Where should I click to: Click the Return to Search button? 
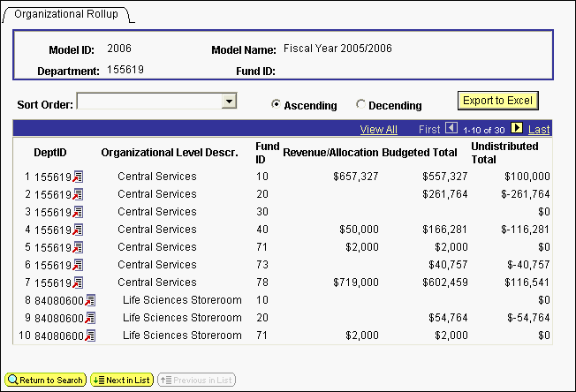pos(46,380)
